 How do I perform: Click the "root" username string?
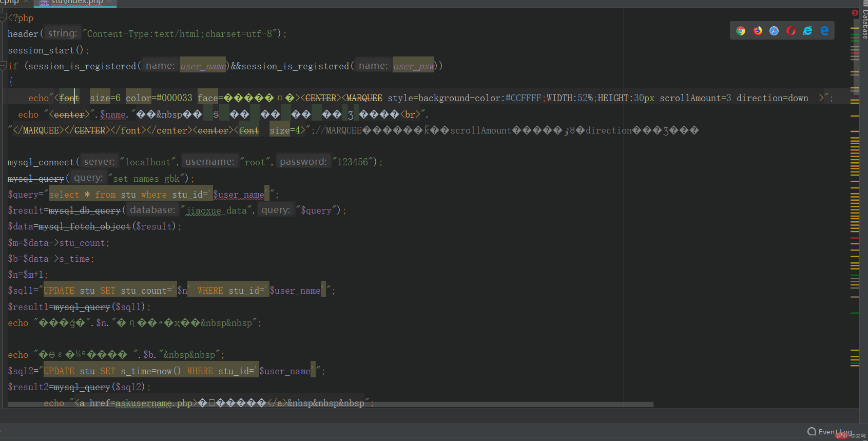coord(255,162)
